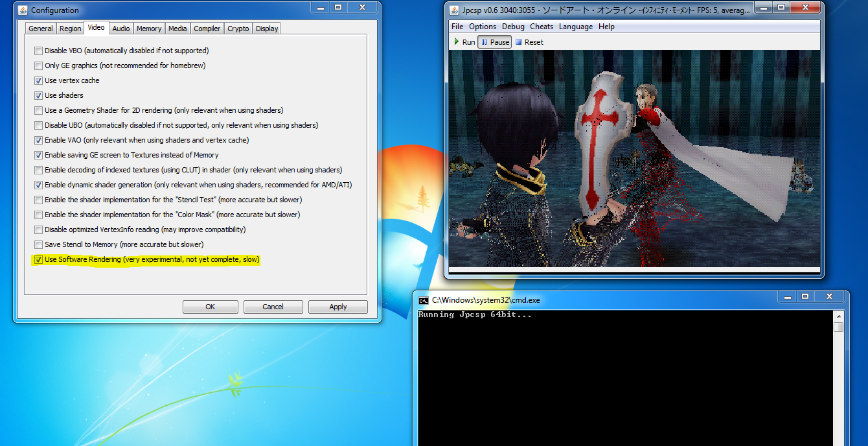868x446 pixels.
Task: Minimize the cmd.exe window
Action: [x=788, y=296]
